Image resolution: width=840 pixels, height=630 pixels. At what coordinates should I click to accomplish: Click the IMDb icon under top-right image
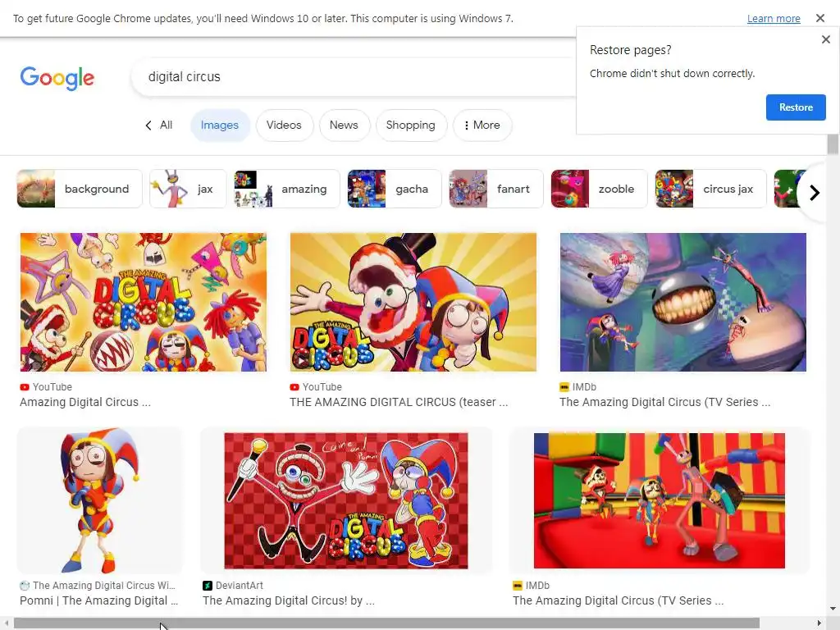(564, 387)
